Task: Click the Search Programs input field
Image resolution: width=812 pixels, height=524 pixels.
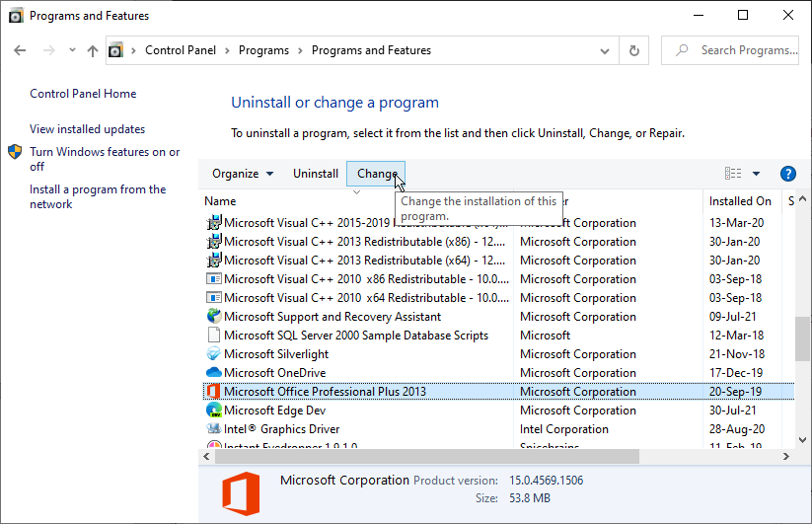Action: (730, 50)
